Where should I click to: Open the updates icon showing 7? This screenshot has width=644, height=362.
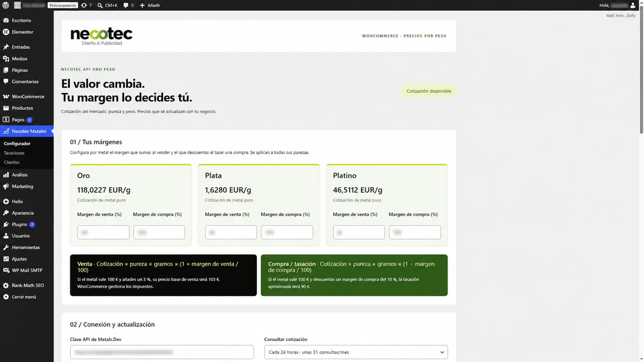[x=86, y=5]
